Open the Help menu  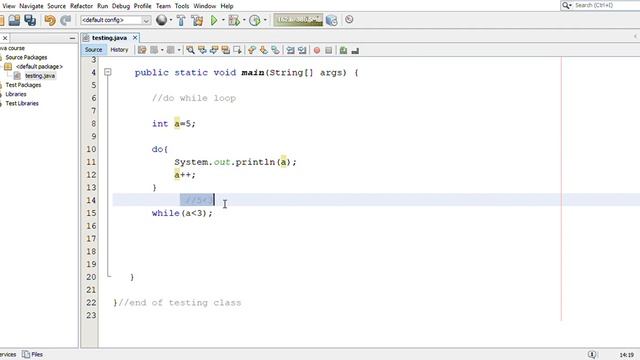(x=227, y=6)
